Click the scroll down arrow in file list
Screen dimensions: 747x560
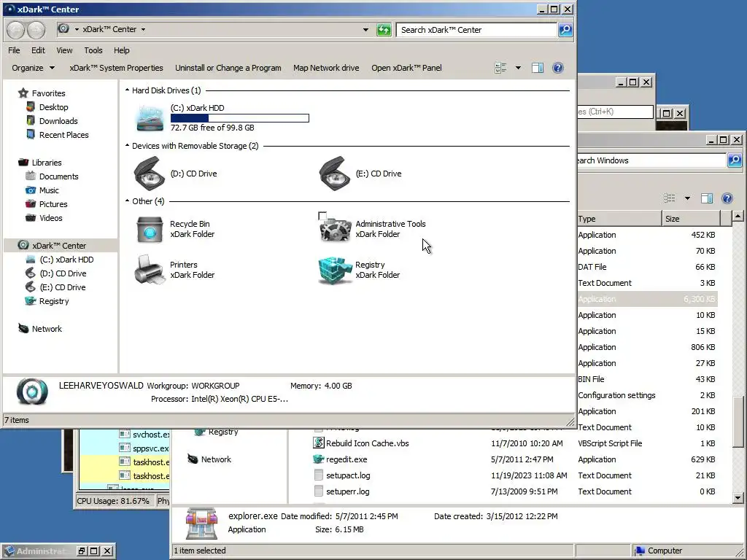(x=738, y=498)
